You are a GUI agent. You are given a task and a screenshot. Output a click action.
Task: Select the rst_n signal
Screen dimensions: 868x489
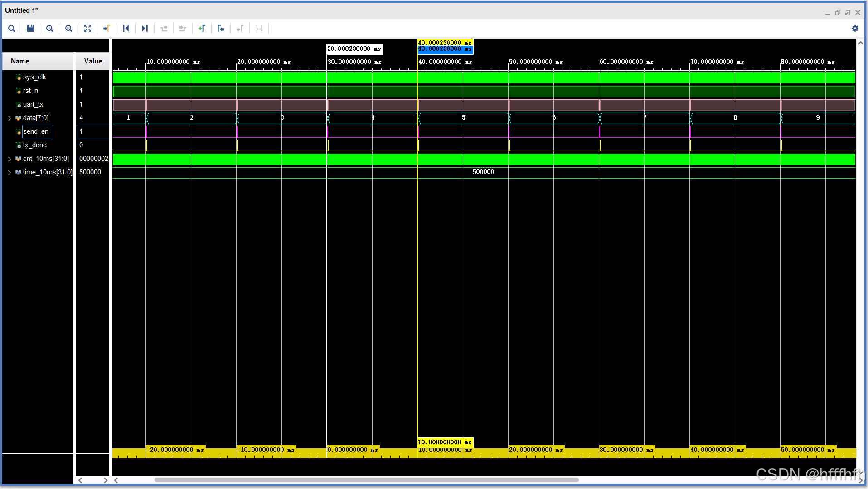[x=30, y=91]
